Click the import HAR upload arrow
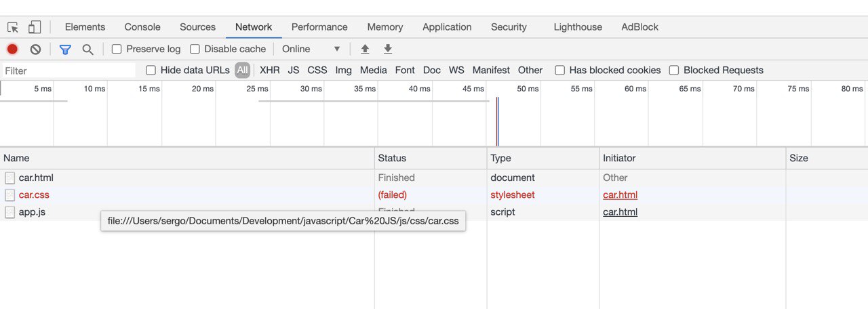The image size is (868, 309). click(x=365, y=49)
